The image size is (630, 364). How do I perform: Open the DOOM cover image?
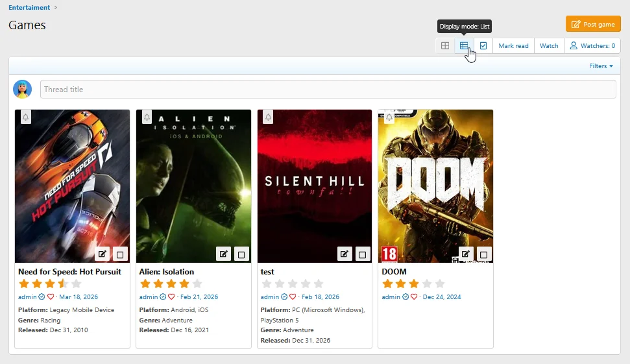click(435, 186)
